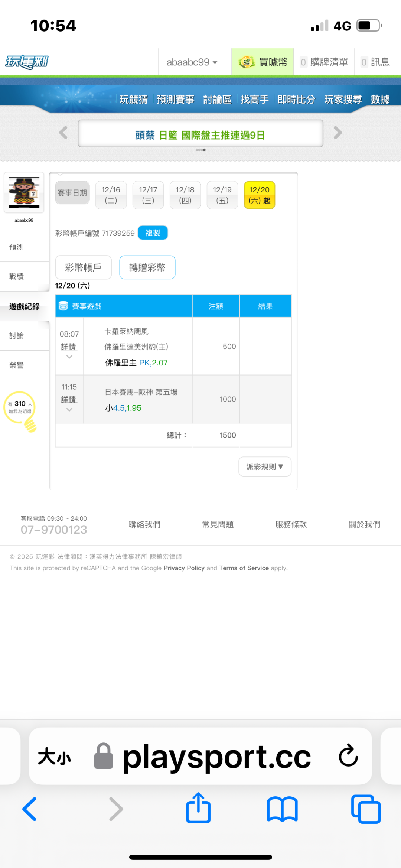The height and width of the screenshot is (868, 401).
Task: Expand the 08:07 row chevron
Action: (x=69, y=357)
